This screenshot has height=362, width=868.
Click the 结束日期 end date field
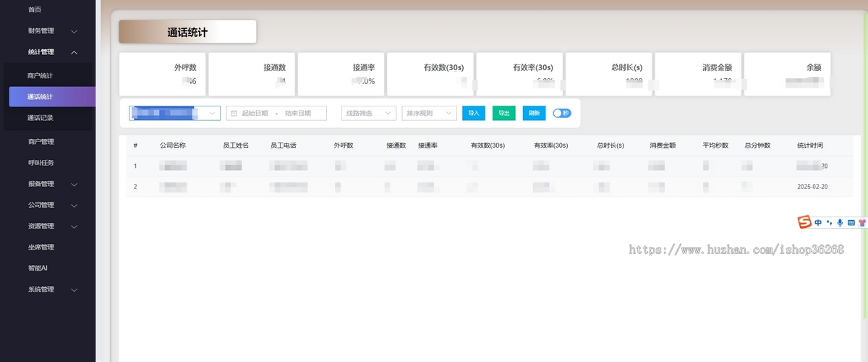click(298, 113)
